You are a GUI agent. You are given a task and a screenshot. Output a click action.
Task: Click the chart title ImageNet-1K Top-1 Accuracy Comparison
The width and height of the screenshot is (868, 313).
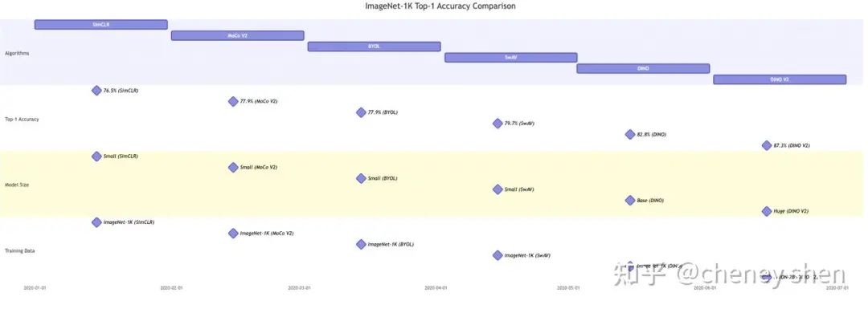point(440,6)
